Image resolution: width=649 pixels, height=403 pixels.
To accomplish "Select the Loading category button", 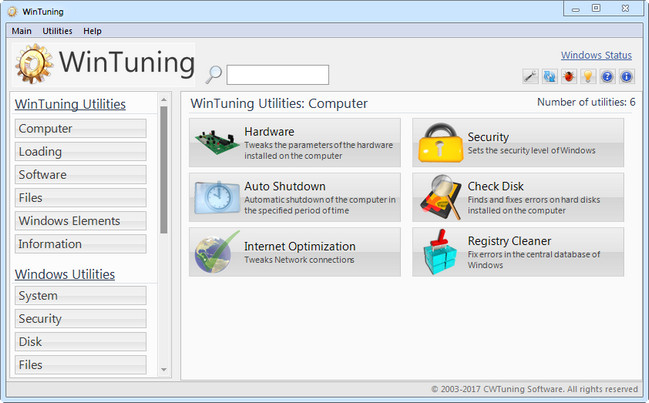I will click(80, 151).
